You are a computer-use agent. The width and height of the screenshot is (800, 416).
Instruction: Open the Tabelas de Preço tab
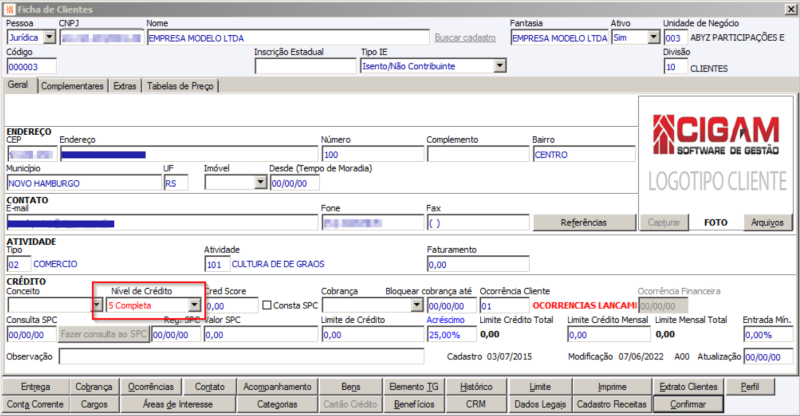pyautogui.click(x=180, y=86)
